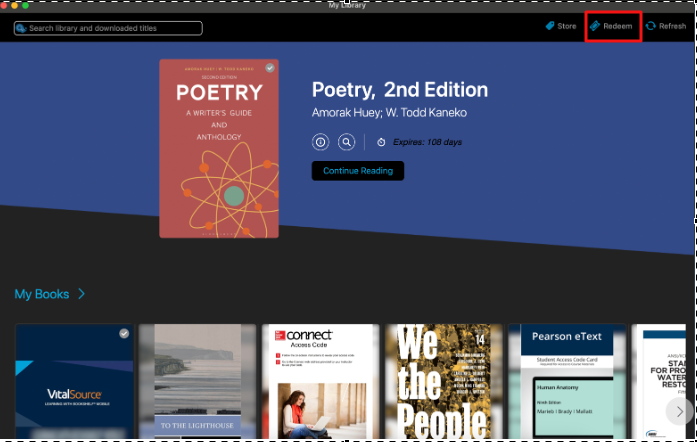Show next books with carousel arrow
This screenshot has height=442, width=697.
[x=679, y=412]
